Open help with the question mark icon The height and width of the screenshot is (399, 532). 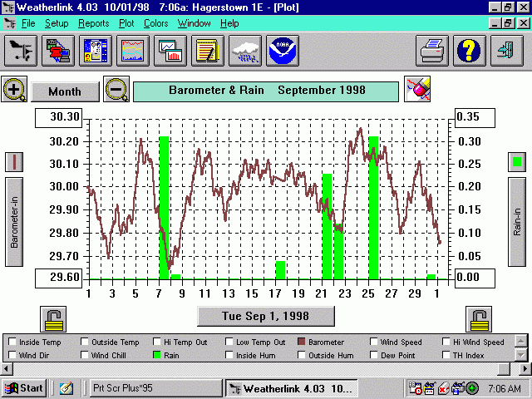tap(469, 51)
